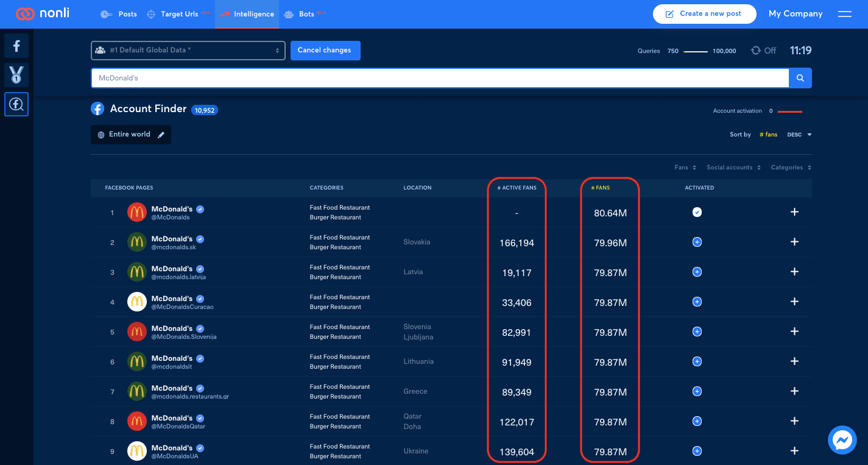Image resolution: width=868 pixels, height=465 pixels.
Task: Click Create a new post button
Action: [x=704, y=14]
